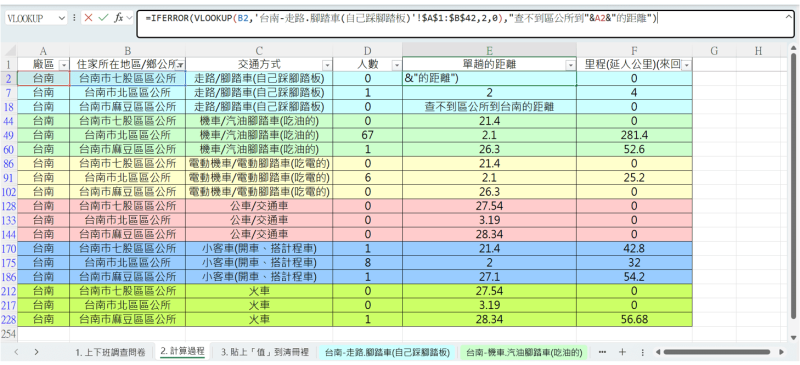Click the vertical scrollbar down arrow
This screenshot has width=800, height=365.
793,337
